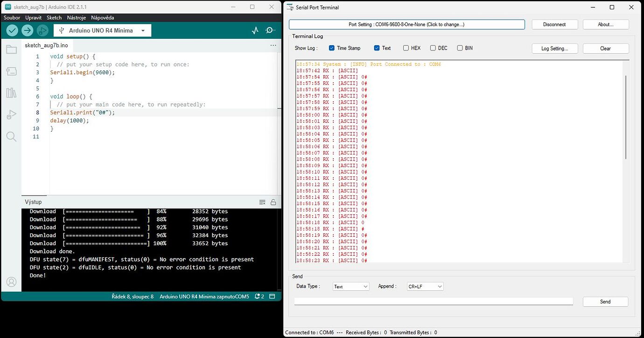Click the Arduino IDE title bar logo

point(7,7)
